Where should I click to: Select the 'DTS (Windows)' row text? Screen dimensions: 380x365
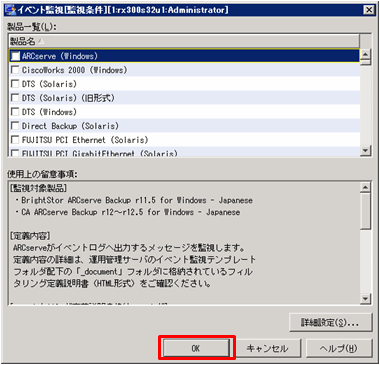click(x=49, y=112)
